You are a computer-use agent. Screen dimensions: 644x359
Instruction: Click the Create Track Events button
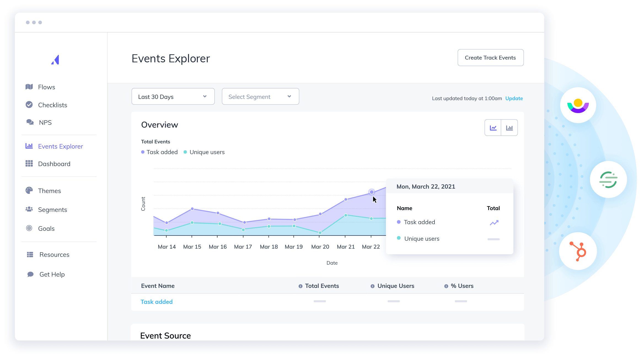[x=490, y=58]
